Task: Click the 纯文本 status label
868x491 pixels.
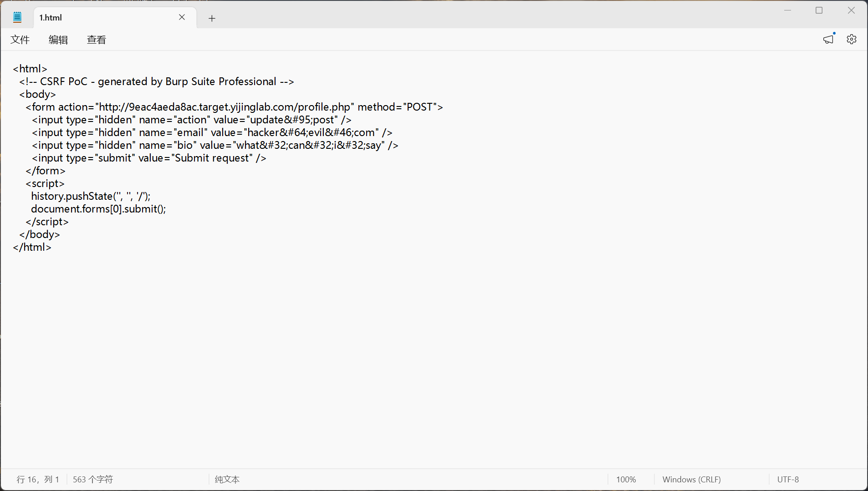Action: (227, 479)
